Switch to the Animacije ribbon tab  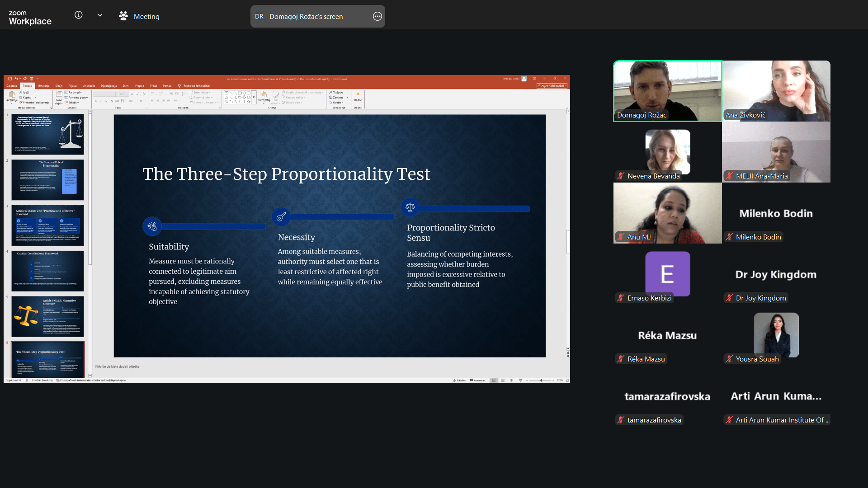[x=89, y=85]
